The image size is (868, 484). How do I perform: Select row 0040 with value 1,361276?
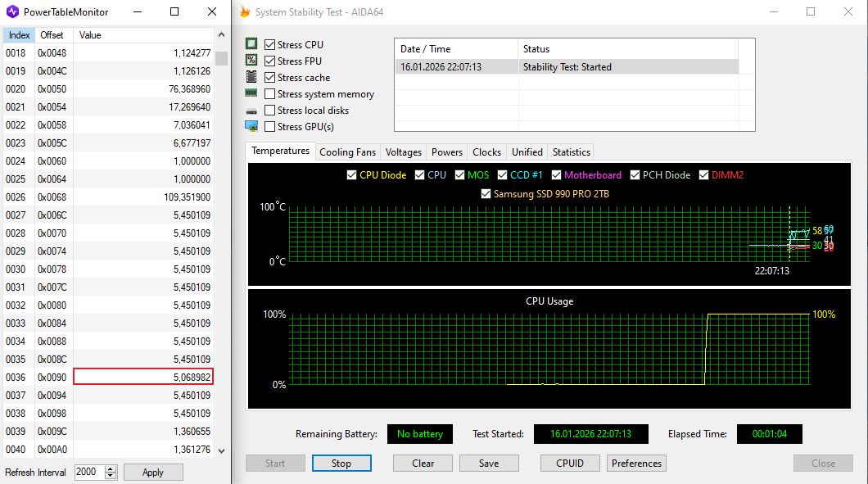tap(108, 449)
